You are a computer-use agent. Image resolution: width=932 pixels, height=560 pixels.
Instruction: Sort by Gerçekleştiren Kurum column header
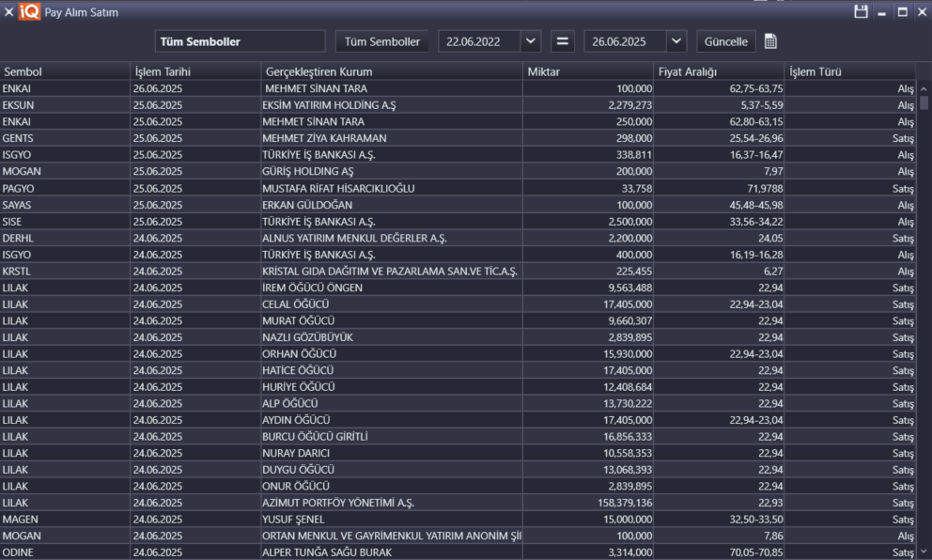[x=392, y=71]
